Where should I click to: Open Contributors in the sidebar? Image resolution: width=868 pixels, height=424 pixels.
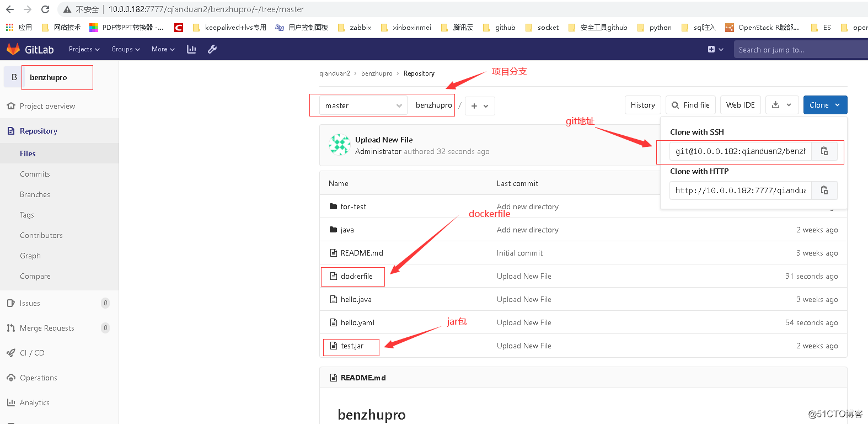(x=41, y=235)
